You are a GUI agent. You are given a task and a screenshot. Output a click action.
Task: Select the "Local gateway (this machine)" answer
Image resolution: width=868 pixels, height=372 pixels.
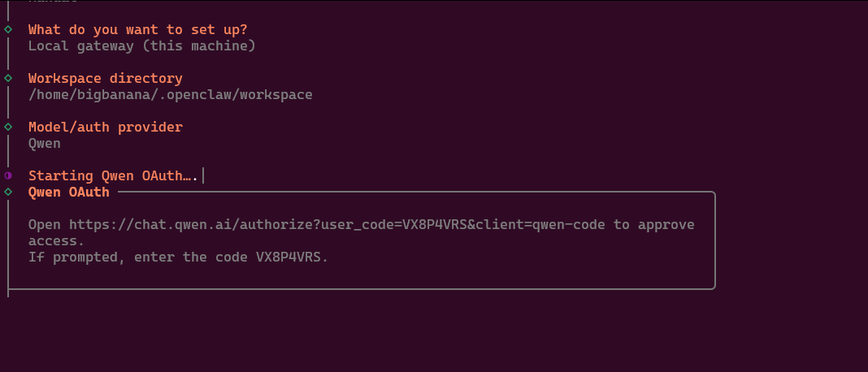[x=141, y=46]
